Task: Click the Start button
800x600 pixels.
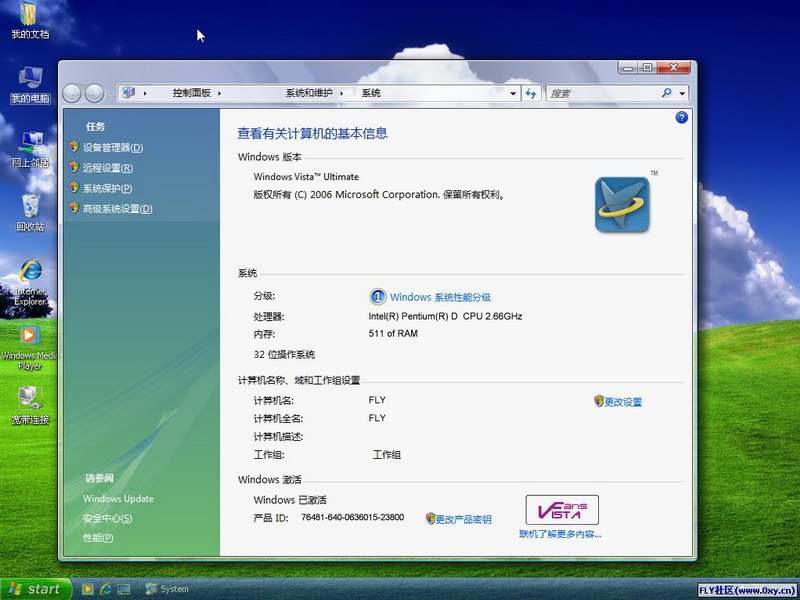Action: coord(35,589)
